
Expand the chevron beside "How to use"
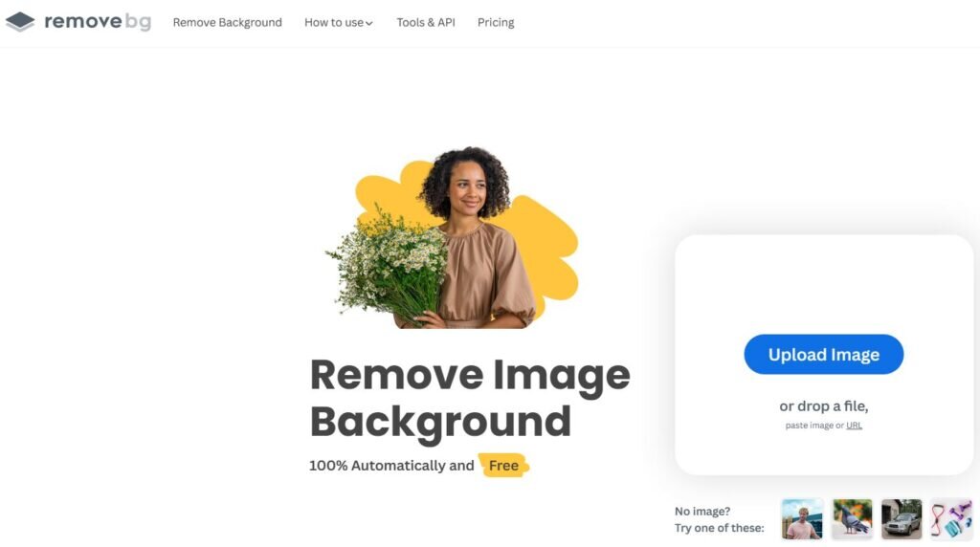369,24
